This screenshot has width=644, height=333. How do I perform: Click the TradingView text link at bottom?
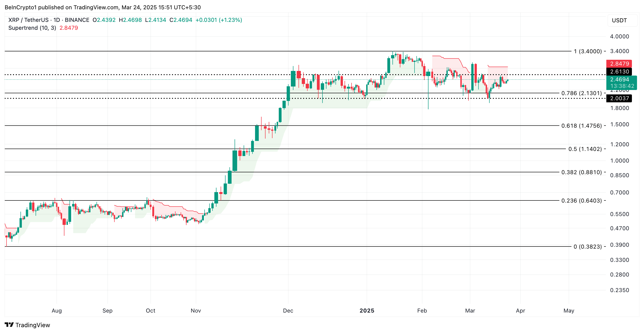(33, 325)
